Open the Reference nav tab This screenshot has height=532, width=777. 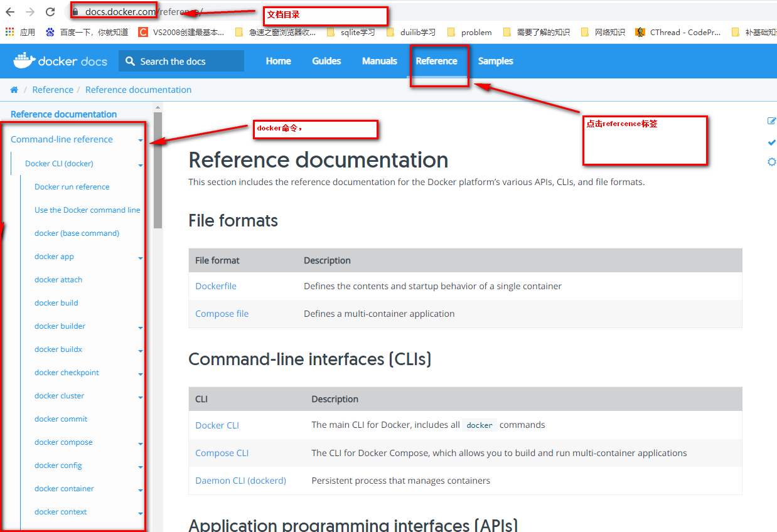tap(437, 61)
